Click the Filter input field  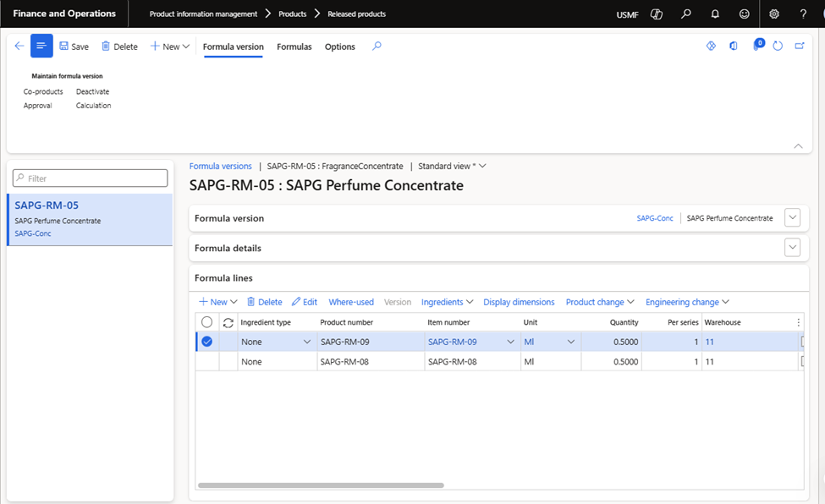90,178
